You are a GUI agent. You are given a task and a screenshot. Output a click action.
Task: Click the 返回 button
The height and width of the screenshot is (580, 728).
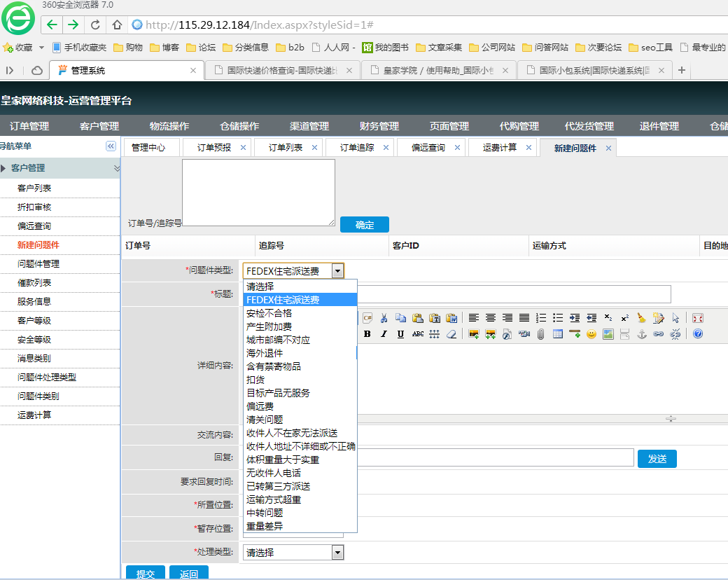point(188,573)
